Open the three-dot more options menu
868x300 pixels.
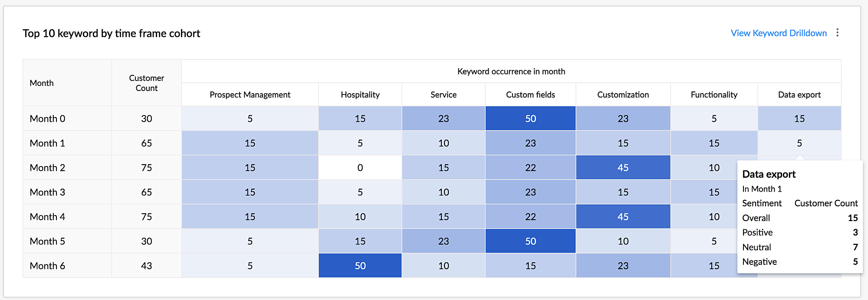[837, 33]
